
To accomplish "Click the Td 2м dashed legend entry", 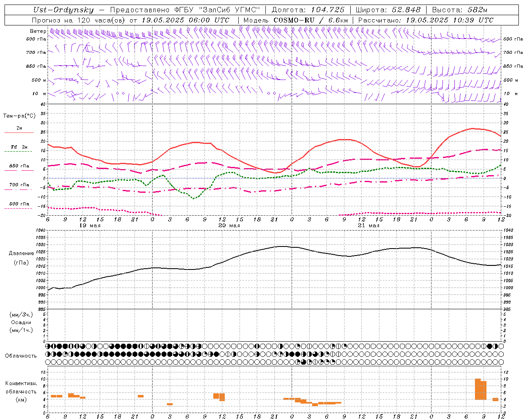I will [x=19, y=148].
